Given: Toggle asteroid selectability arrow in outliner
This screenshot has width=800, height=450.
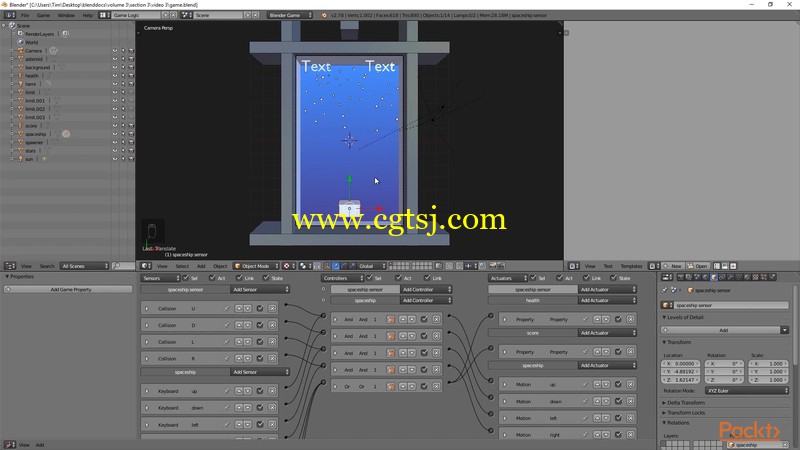Looking at the screenshot, I should [123, 59].
